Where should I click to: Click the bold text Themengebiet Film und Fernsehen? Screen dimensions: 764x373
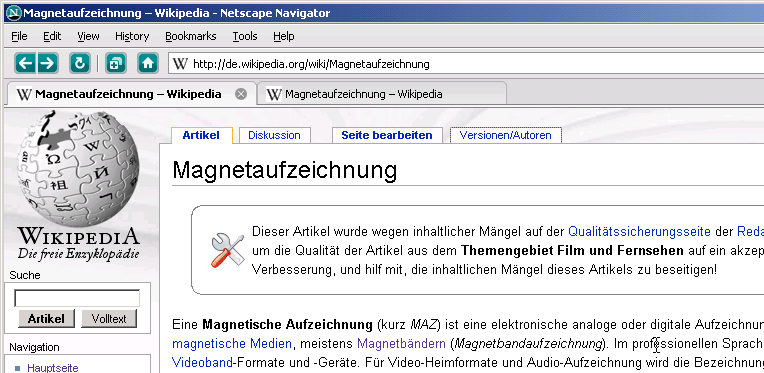pos(573,251)
